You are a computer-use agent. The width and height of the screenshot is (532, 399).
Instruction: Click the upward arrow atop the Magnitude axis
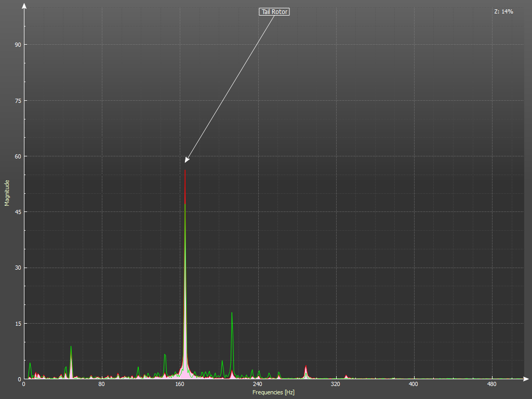point(24,7)
